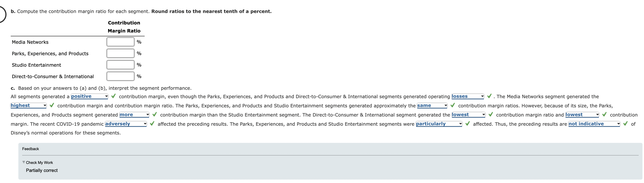Click the Studio Entertainment ratio input field
644x183 pixels.
(121, 65)
